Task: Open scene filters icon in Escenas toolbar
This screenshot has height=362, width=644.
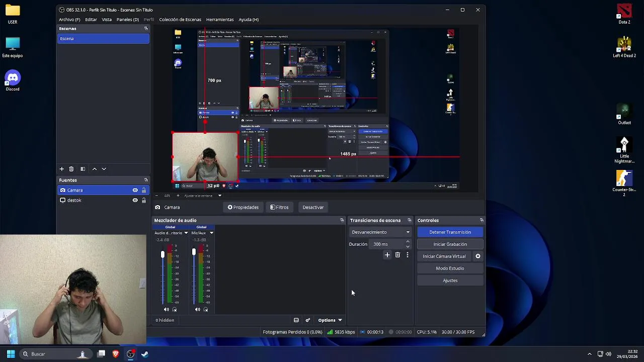Action: 83,169
